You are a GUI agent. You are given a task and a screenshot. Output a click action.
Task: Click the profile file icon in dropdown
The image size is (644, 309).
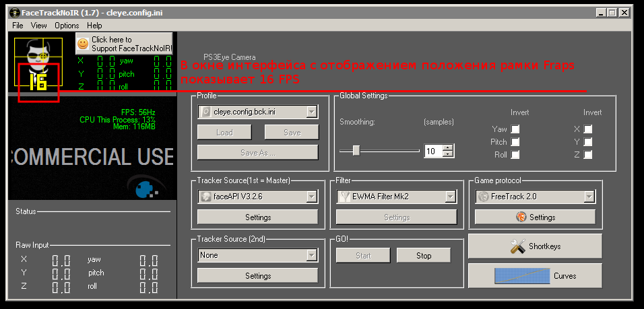pyautogui.click(x=205, y=112)
